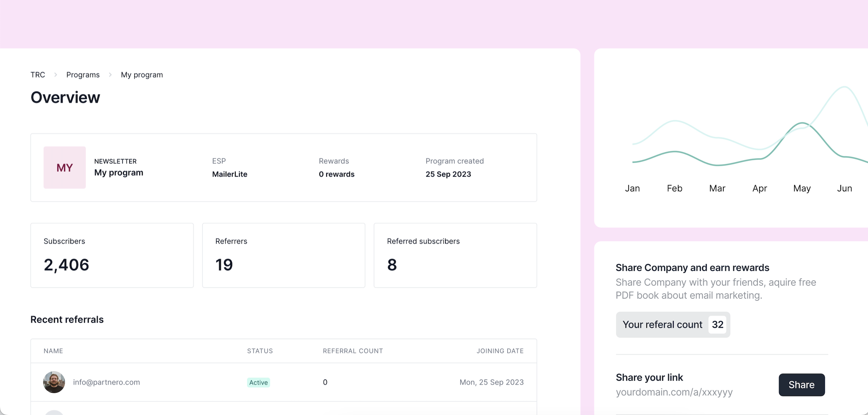Sort by REFERRAL COUNT column header

point(353,351)
